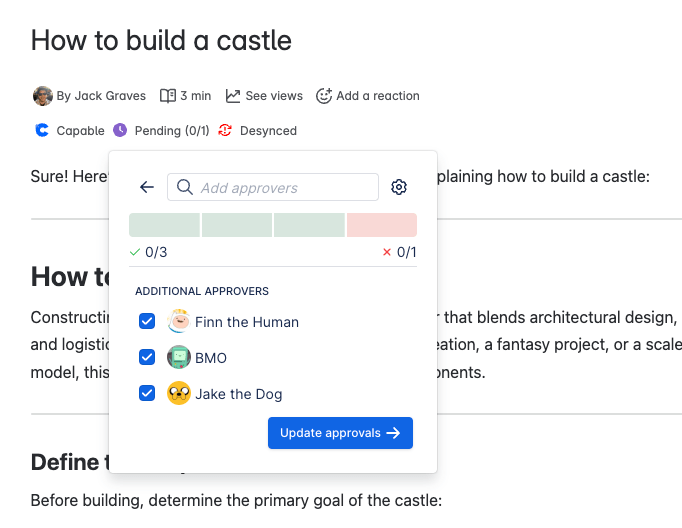Uncheck BMO approver checkbox

tap(147, 357)
